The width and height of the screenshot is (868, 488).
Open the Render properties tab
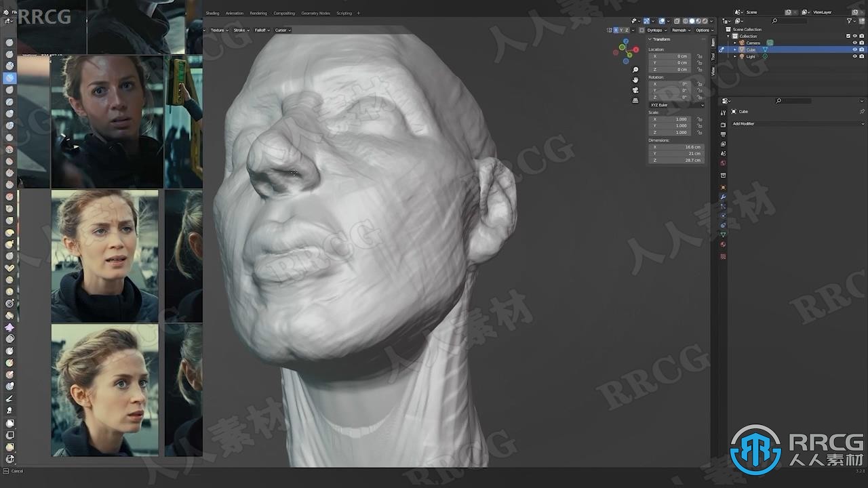pos(723,125)
